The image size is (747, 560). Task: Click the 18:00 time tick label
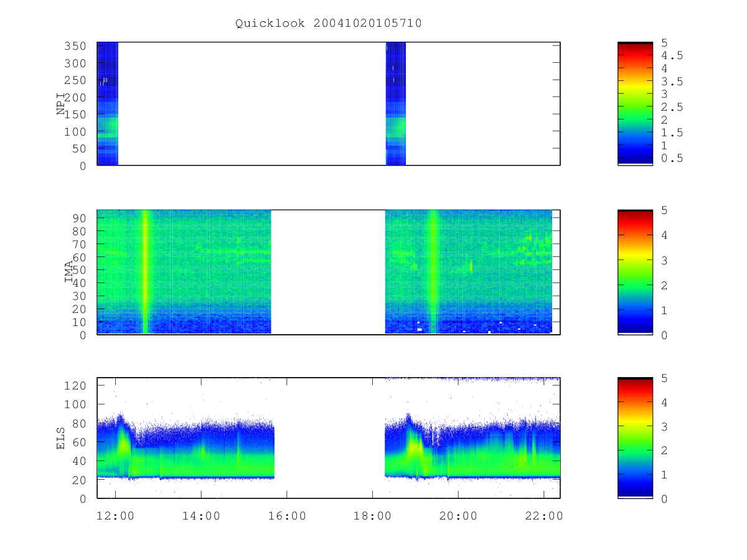coord(372,516)
